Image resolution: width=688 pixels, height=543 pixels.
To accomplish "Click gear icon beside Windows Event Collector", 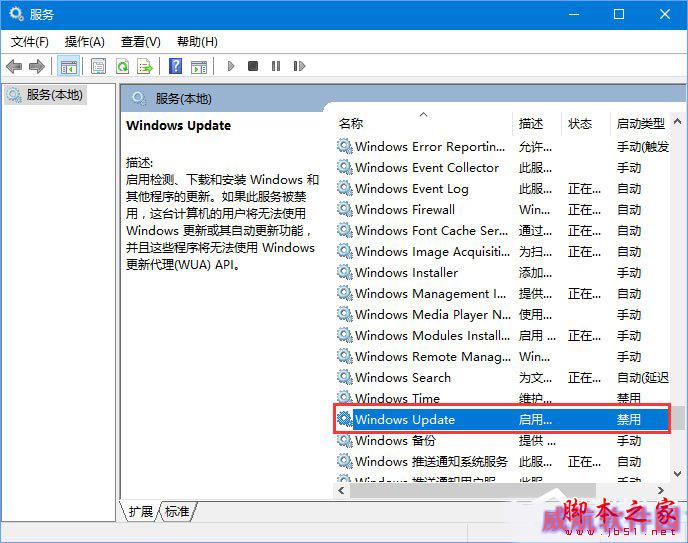I will [x=345, y=167].
